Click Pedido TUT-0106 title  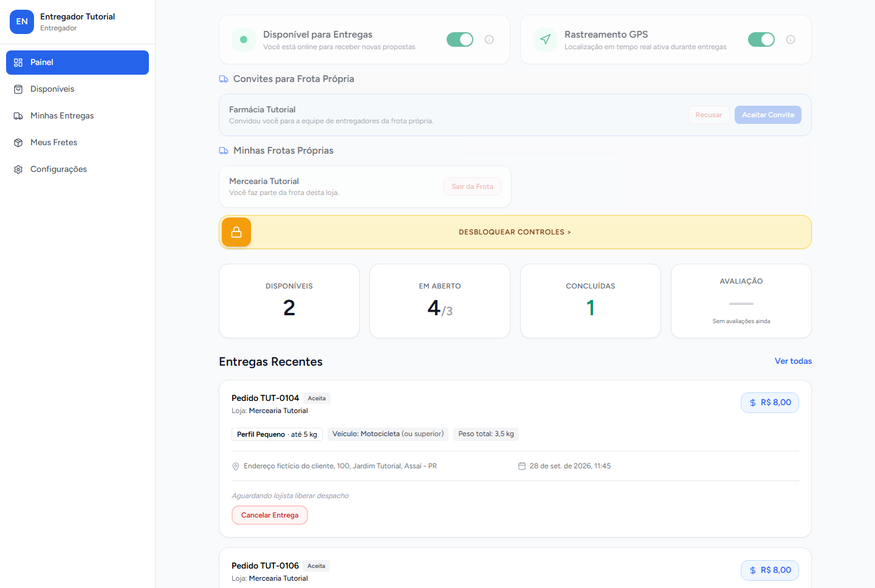pyautogui.click(x=265, y=566)
